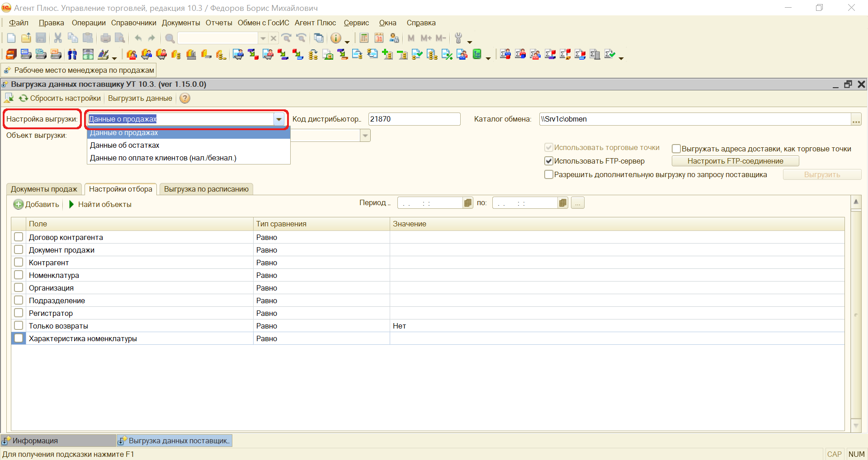Click Рабочее место менеджера по продажам panel button
Viewport: 868px width, 460px height.
coord(79,70)
